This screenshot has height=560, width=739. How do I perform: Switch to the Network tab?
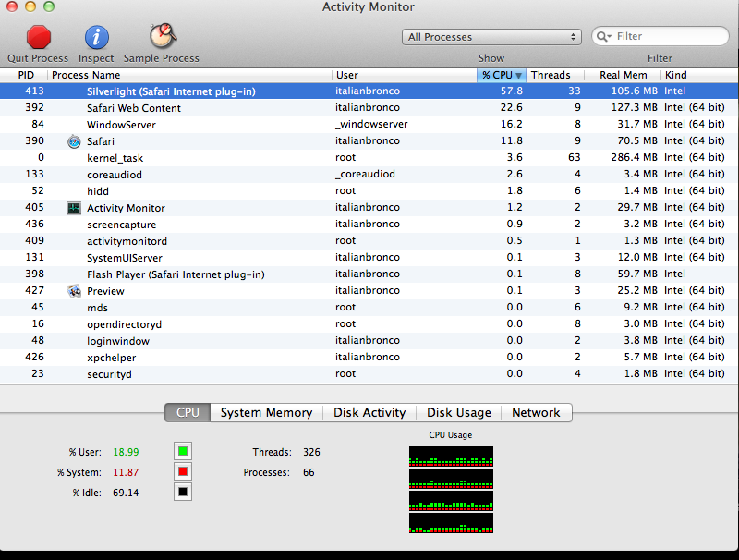(537, 412)
